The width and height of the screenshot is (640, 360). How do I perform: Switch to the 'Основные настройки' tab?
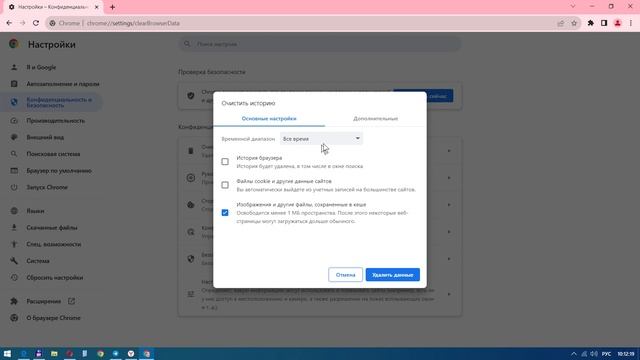[269, 118]
